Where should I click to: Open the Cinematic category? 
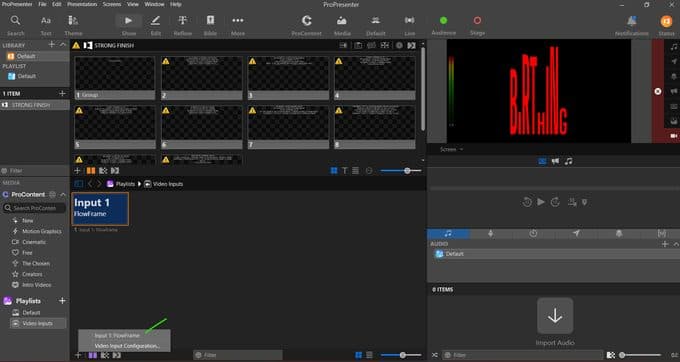click(x=34, y=242)
